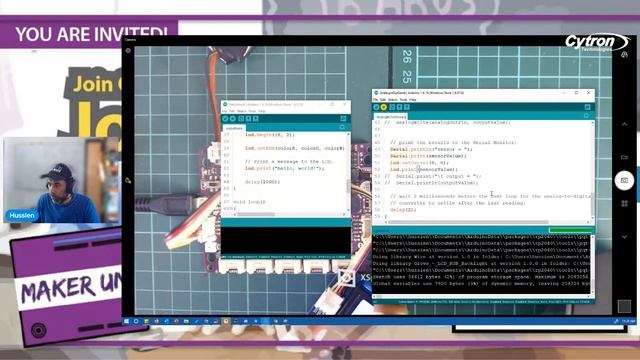
Task: Click the highlighted Upload button in AnalogInOutSerial window
Action: (384, 107)
